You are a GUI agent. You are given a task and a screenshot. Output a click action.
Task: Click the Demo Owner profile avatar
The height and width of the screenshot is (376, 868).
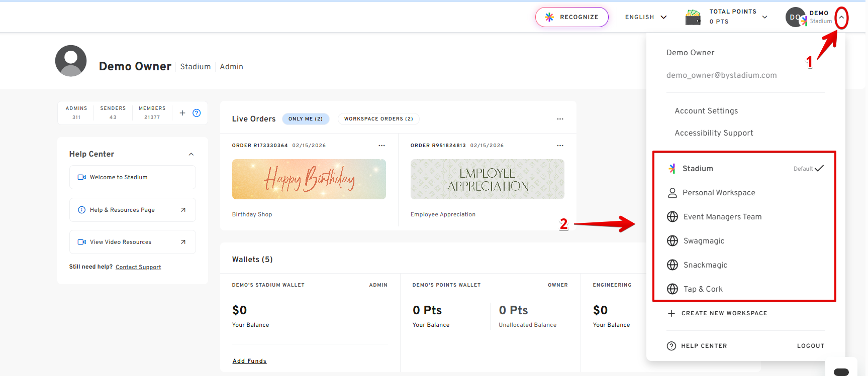71,61
